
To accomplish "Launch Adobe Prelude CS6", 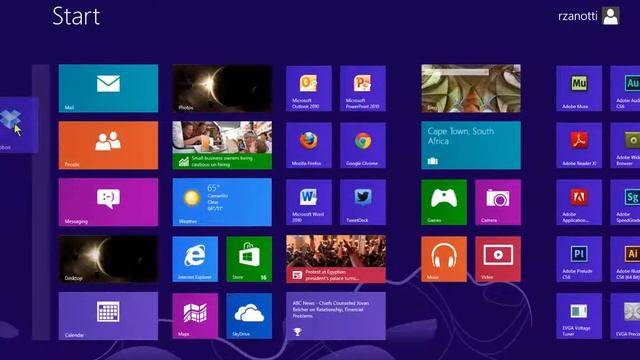I will tap(579, 259).
